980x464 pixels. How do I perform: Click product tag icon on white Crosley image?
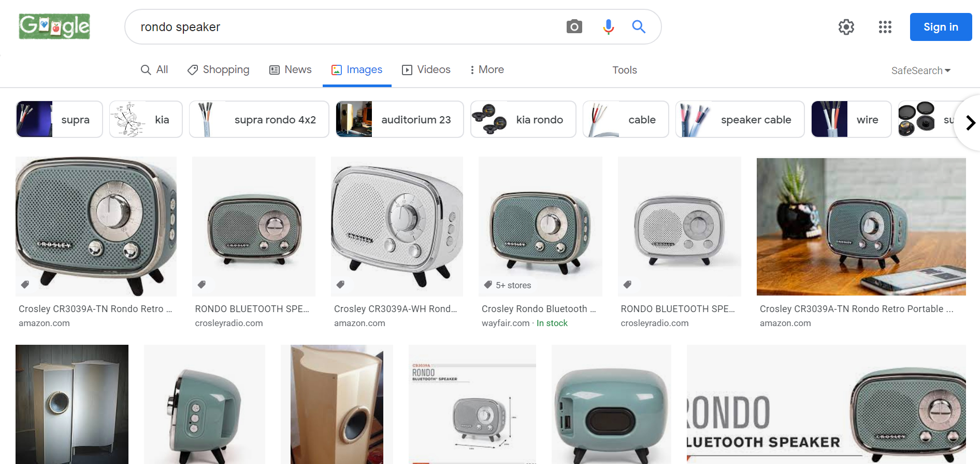[x=340, y=284]
